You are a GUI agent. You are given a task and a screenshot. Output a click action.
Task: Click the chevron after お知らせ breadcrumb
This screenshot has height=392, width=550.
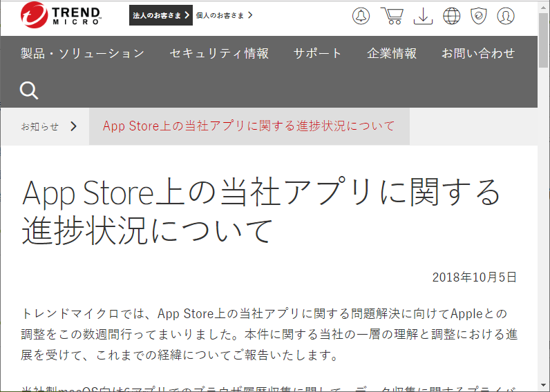[73, 126]
